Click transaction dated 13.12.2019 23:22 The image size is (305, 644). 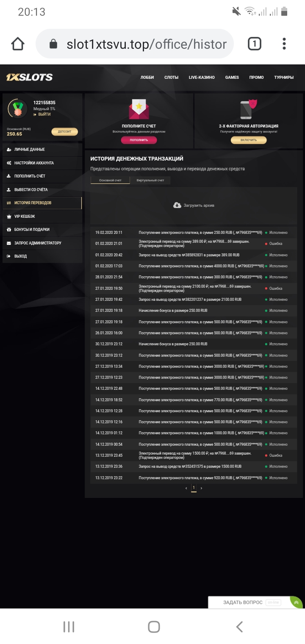[194, 478]
